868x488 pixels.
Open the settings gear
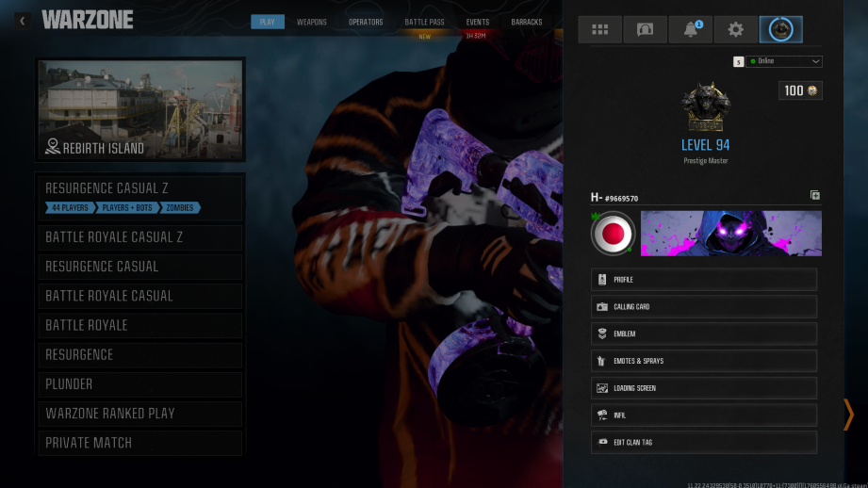[735, 29]
